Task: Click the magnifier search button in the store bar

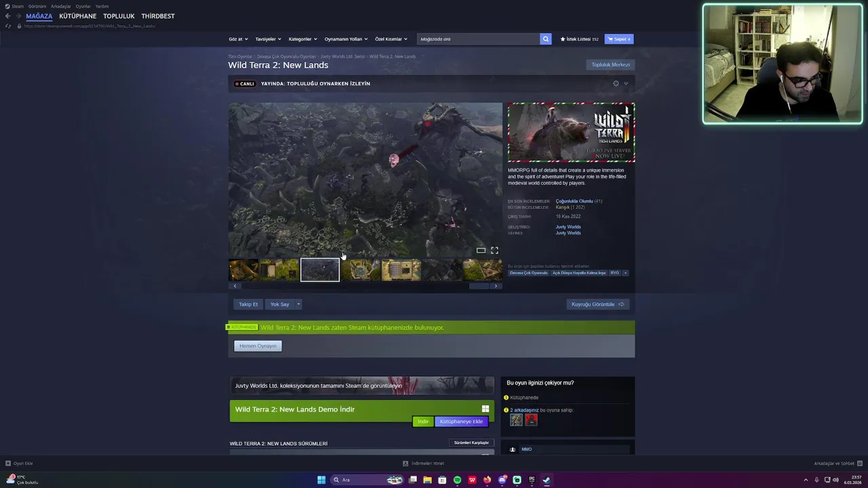Action: [x=545, y=39]
